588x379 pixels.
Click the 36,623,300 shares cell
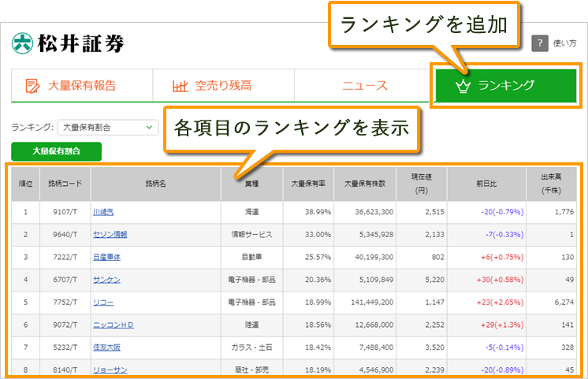pyautogui.click(x=365, y=212)
